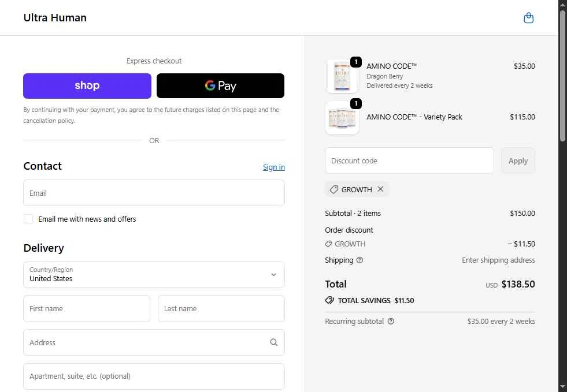Click the tag icon beside Order discount GROWTH
The height and width of the screenshot is (392, 567).
[x=328, y=244]
